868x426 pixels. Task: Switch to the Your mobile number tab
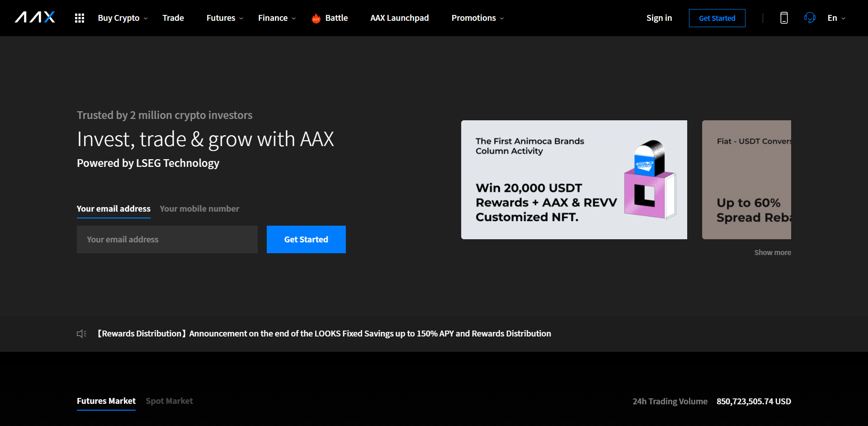[199, 209]
